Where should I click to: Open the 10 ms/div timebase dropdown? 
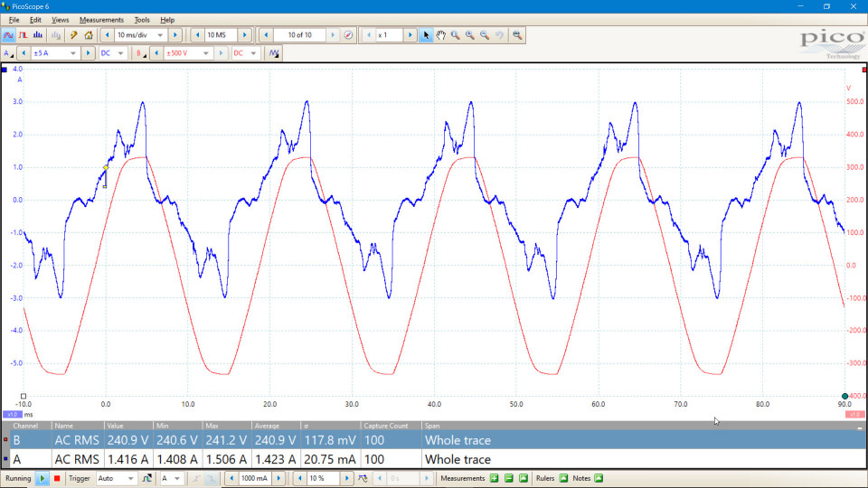[x=160, y=35]
